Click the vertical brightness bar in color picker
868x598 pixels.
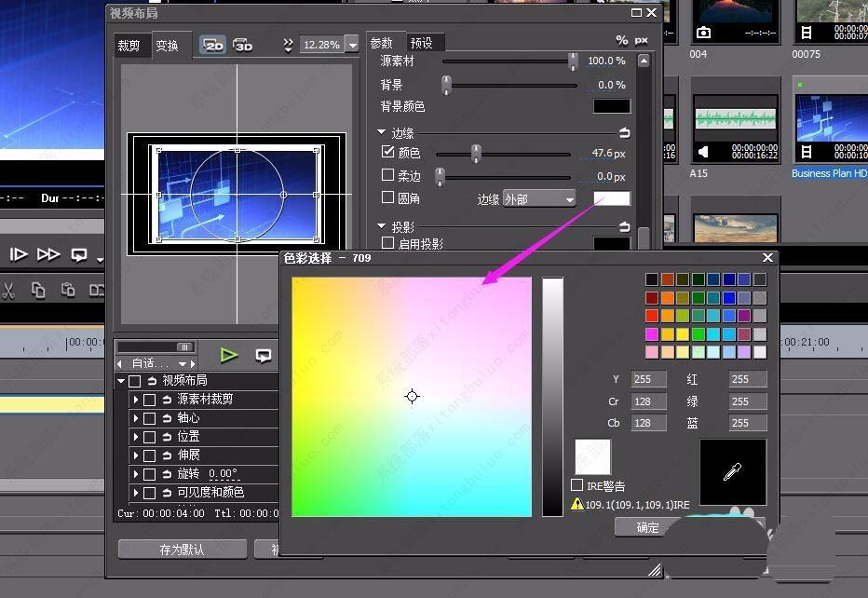[x=552, y=397]
